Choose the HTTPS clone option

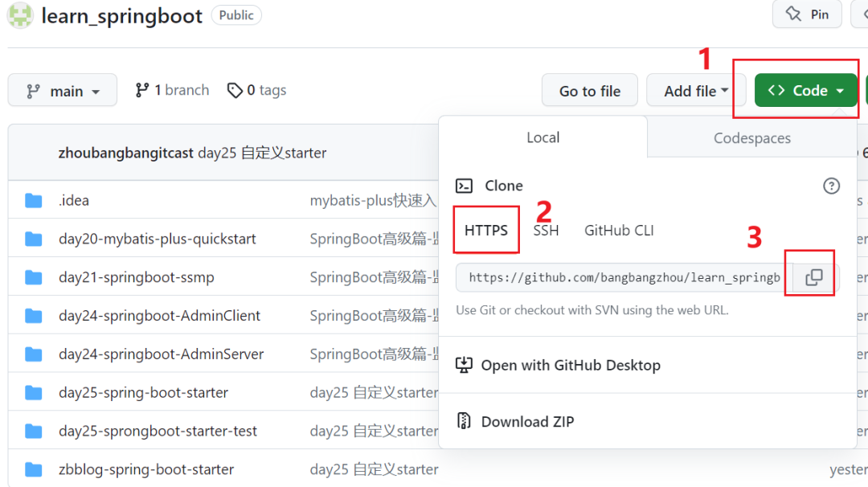pyautogui.click(x=486, y=231)
